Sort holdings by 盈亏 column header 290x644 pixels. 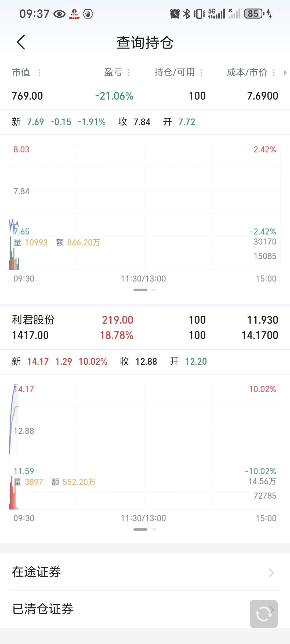113,72
